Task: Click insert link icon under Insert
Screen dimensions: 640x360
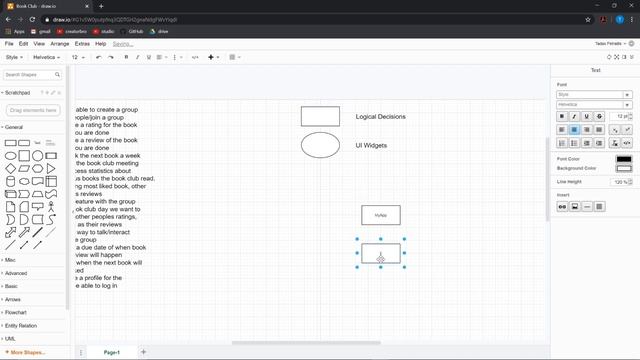Action: [562, 207]
